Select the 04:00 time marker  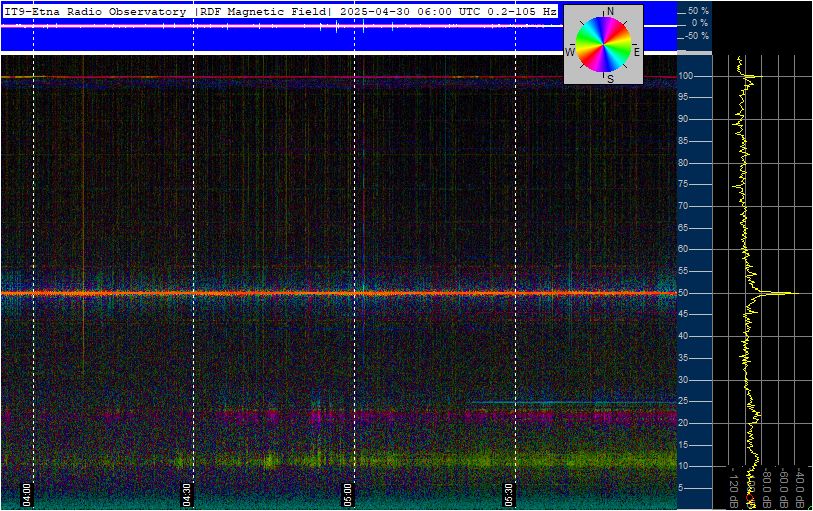(x=26, y=494)
